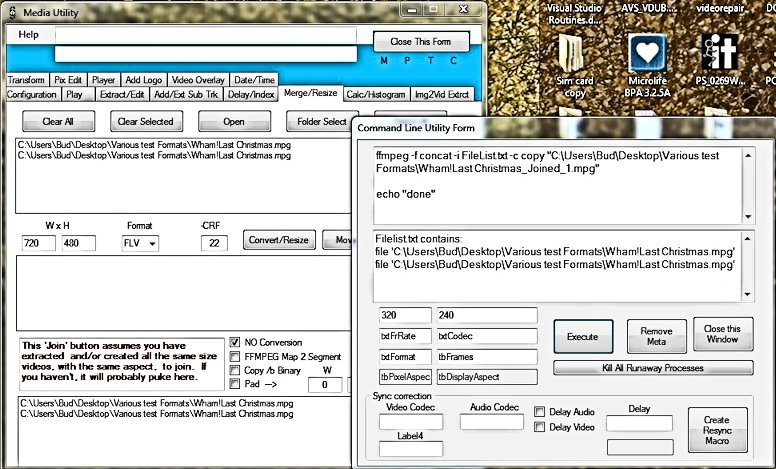The image size is (776, 469).
Task: Click the txtFormat field
Action: (405, 357)
